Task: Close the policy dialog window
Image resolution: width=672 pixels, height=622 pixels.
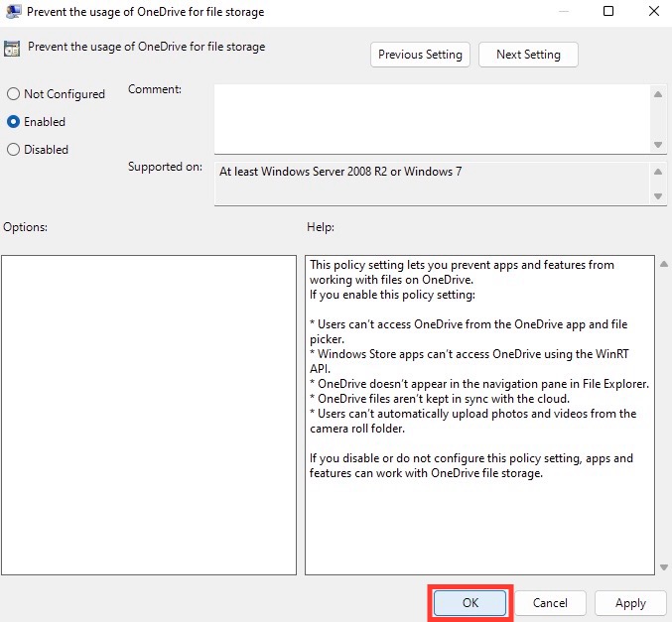Action: click(653, 11)
